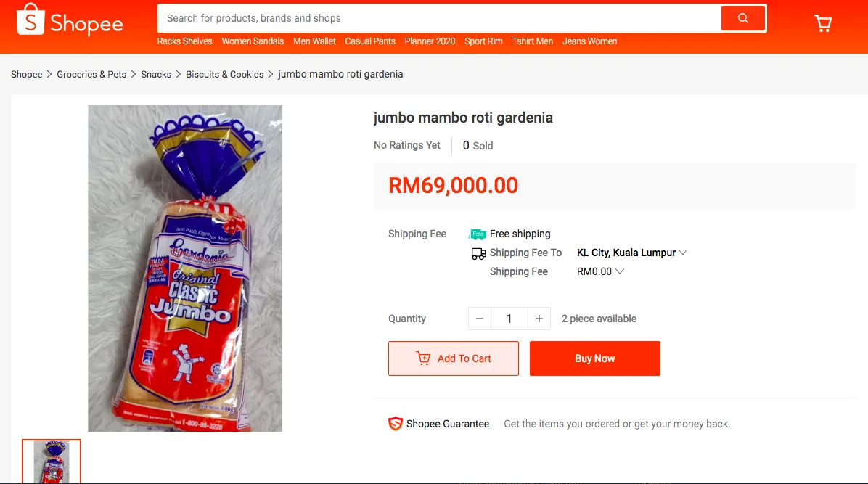Decrease quantity with the minus button
The width and height of the screenshot is (868, 484).
coord(480,319)
